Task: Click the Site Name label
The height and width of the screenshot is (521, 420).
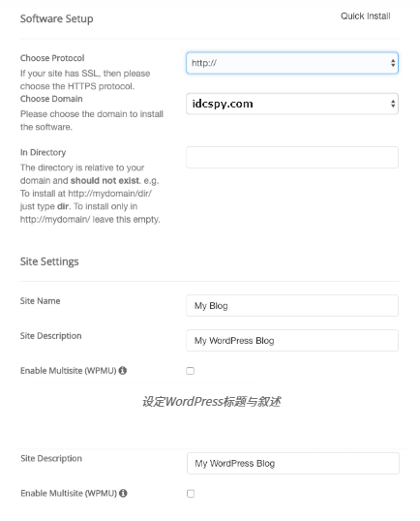Action: click(x=41, y=301)
